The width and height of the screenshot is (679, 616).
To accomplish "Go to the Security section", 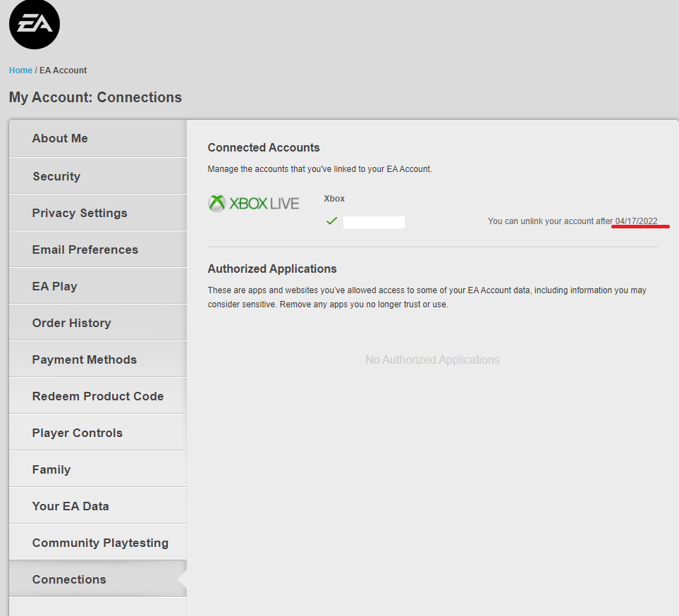I will (x=56, y=176).
